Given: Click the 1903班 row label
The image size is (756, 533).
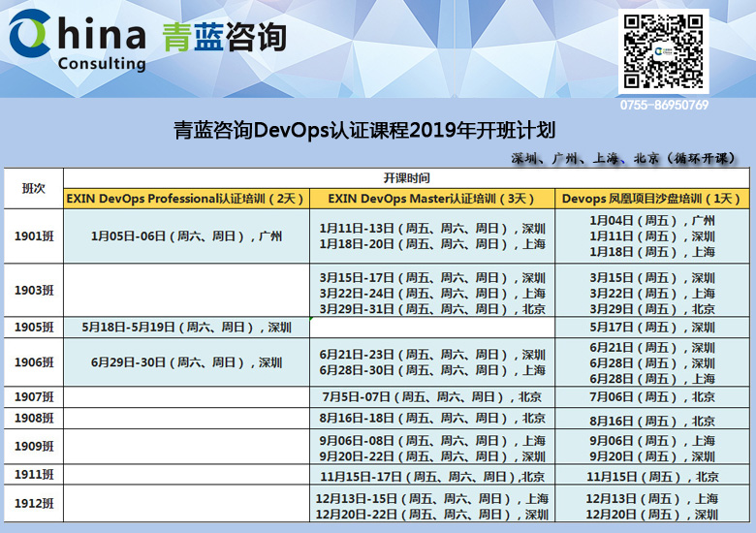Looking at the screenshot, I should (33, 292).
